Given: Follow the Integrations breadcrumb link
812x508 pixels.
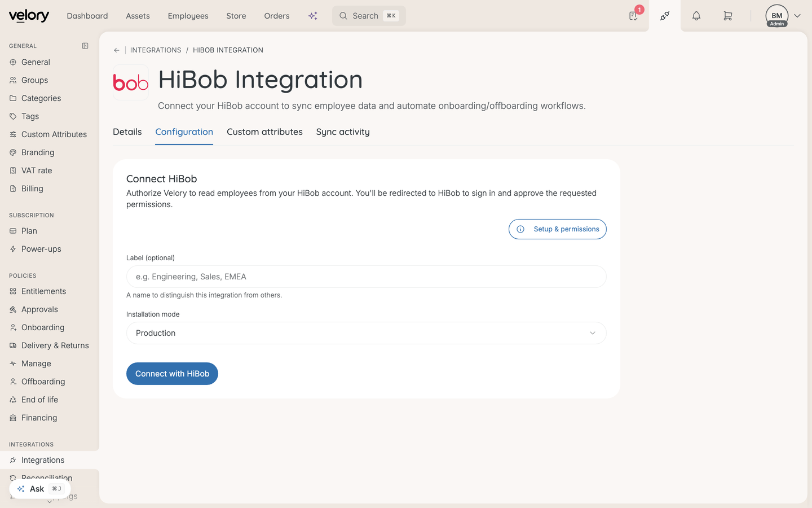Looking at the screenshot, I should point(156,50).
